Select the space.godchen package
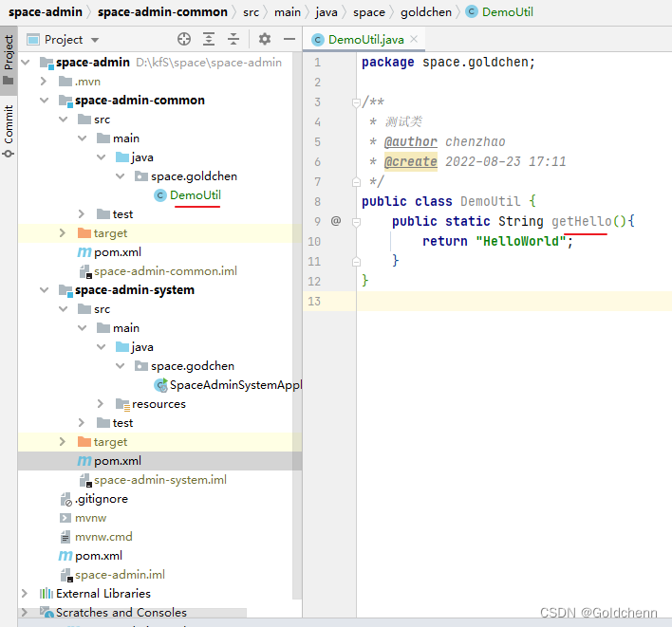This screenshot has width=672, height=627. [193, 366]
